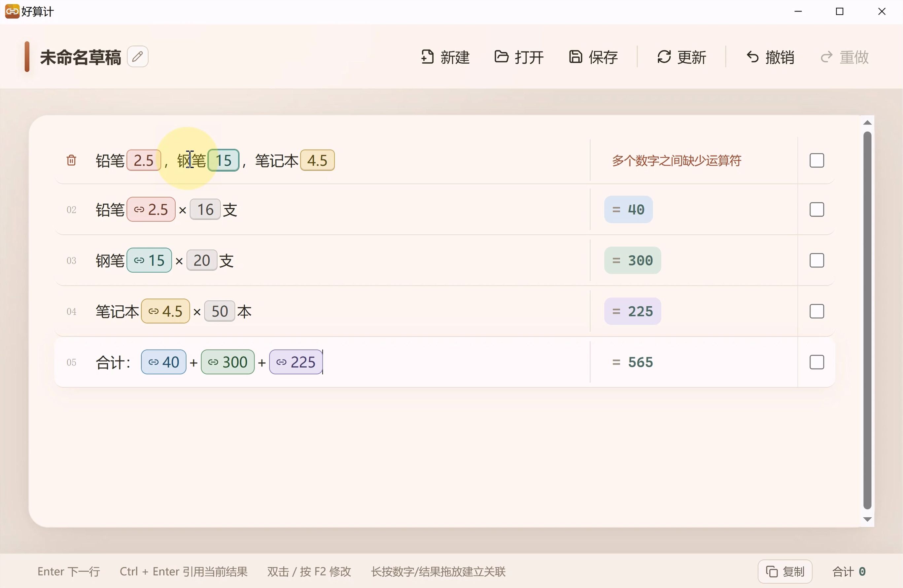Refresh calculations with 更新
903x588 pixels.
[681, 57]
